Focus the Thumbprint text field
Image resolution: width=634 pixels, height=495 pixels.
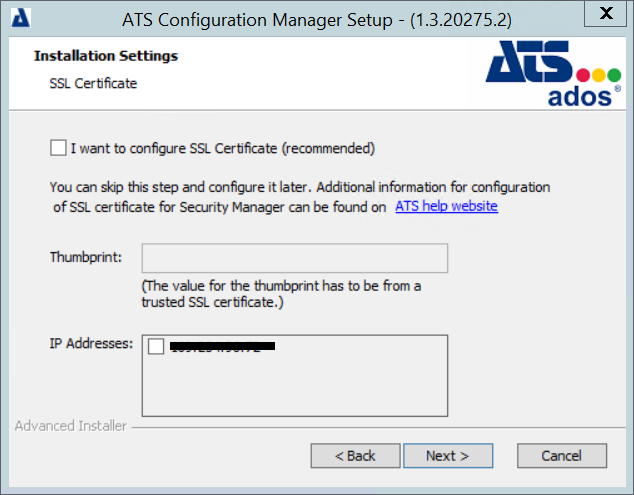pos(294,258)
